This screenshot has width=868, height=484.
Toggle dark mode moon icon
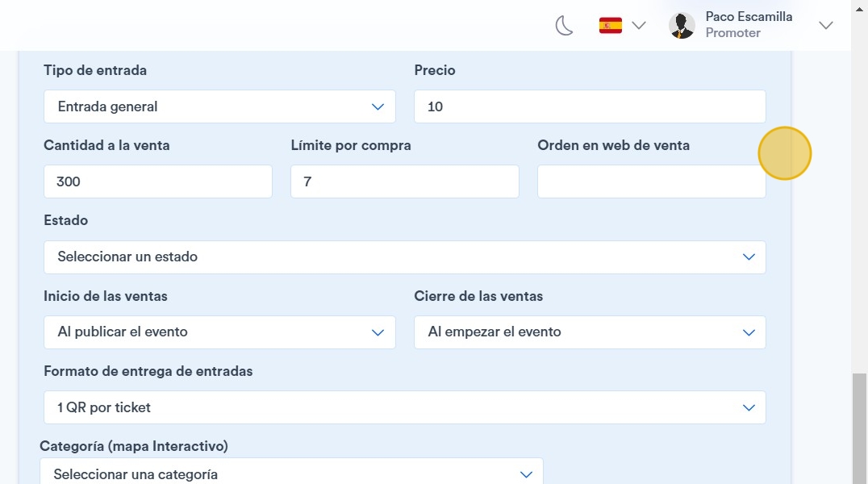coord(564,26)
